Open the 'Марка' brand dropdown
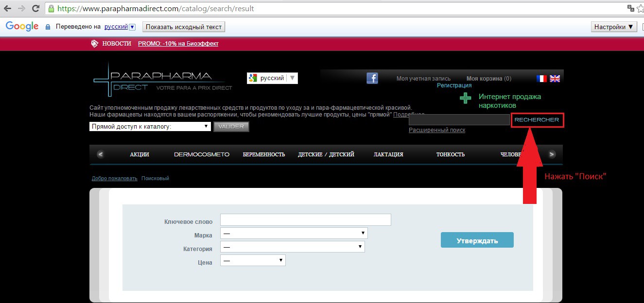 (x=294, y=234)
